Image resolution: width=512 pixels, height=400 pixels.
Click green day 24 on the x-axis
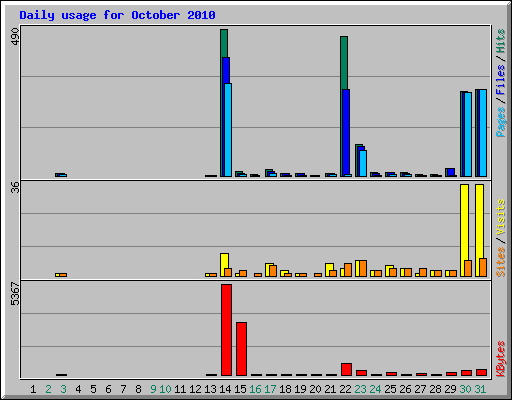coord(375,389)
